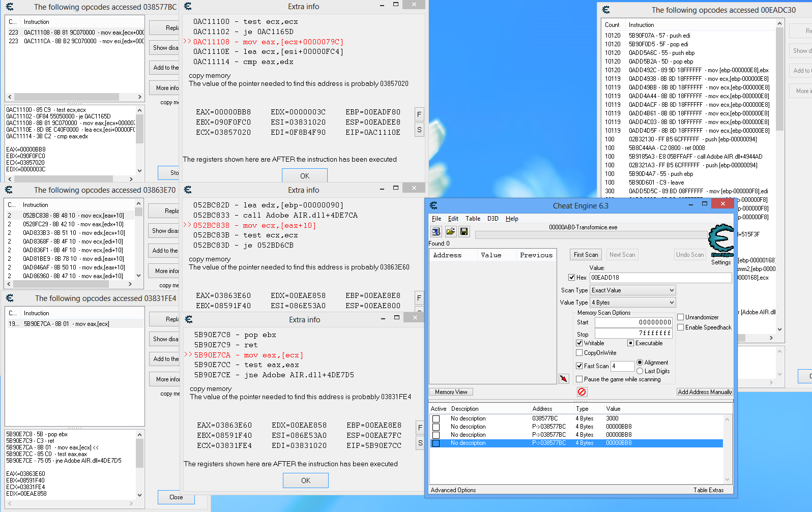
Task: Toggle the Writable checkbox
Action: (x=579, y=343)
